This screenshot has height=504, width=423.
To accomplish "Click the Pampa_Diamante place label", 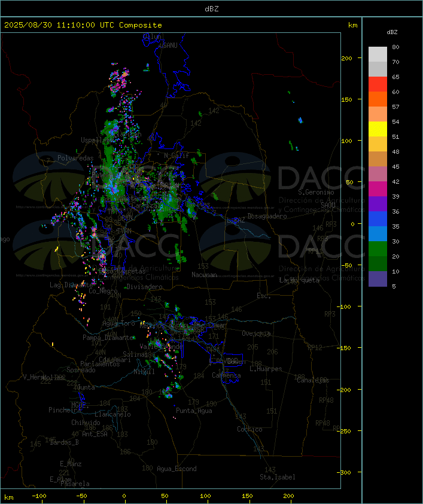I will tap(108, 338).
